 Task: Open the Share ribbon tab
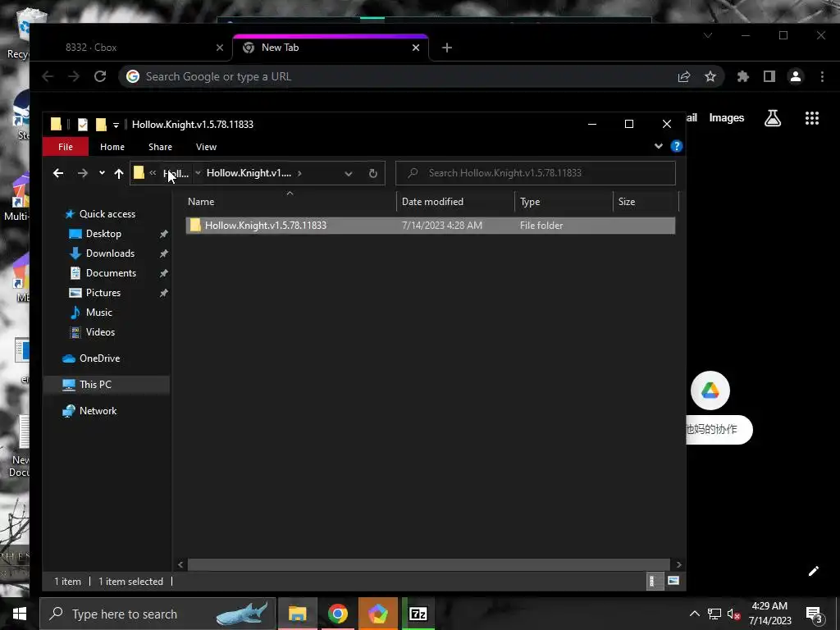[x=160, y=147]
